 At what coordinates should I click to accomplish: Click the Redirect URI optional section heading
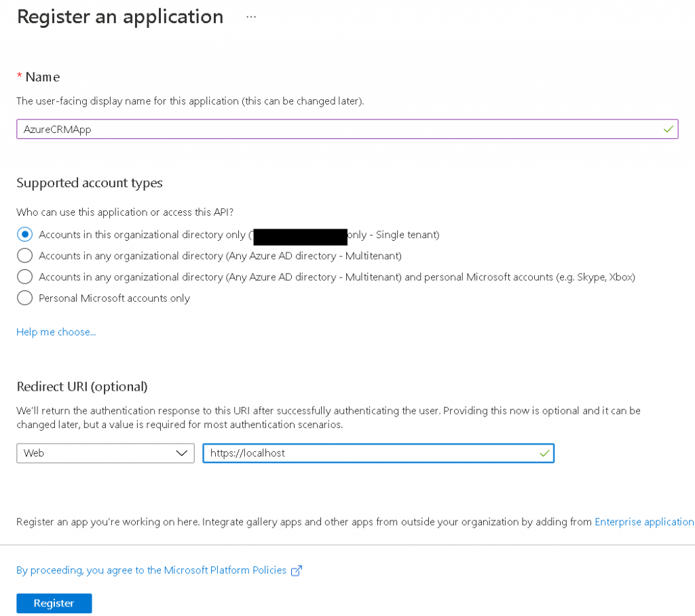[x=81, y=386]
